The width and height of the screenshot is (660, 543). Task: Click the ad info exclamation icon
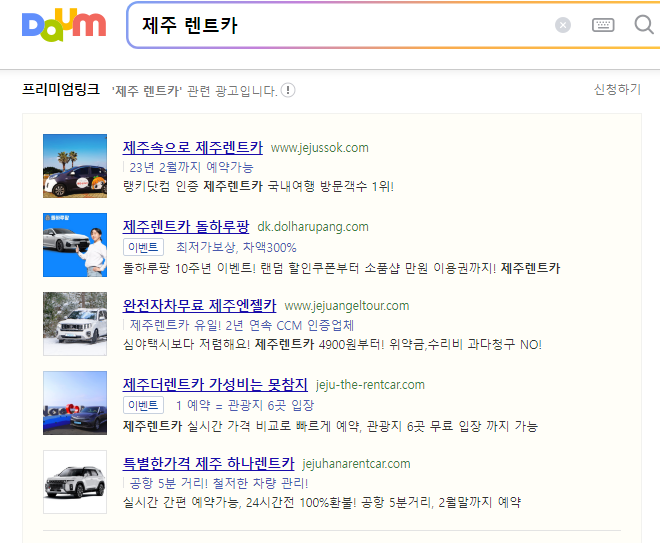tap(288, 90)
